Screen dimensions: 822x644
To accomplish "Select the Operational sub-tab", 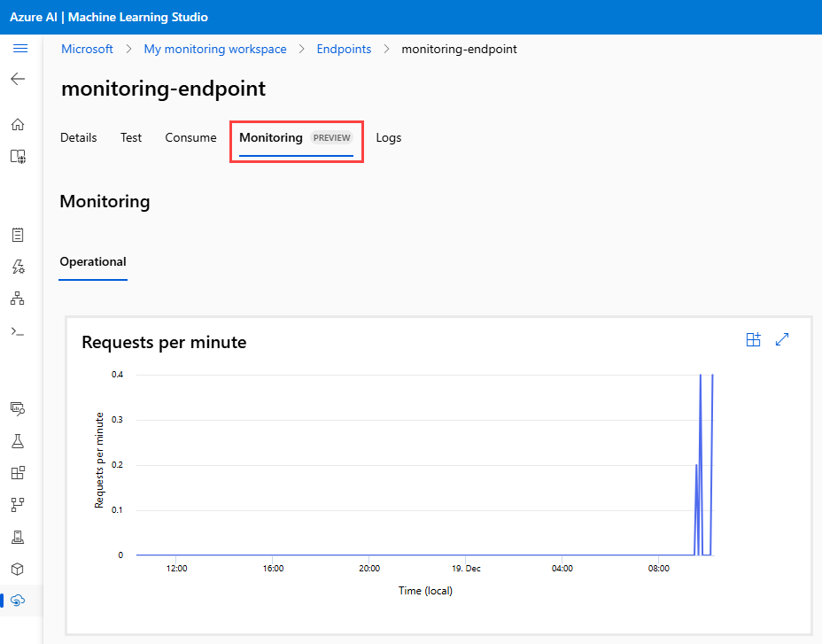I will [x=93, y=262].
